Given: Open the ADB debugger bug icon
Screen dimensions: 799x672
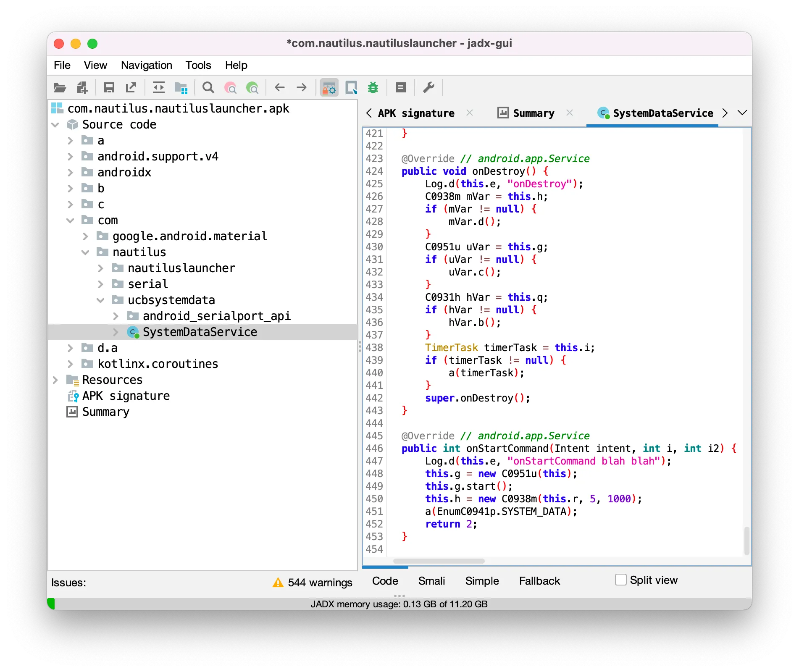Looking at the screenshot, I should point(373,87).
